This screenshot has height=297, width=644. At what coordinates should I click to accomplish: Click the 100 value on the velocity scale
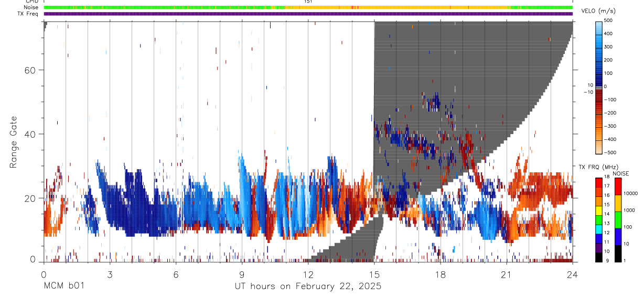click(608, 73)
